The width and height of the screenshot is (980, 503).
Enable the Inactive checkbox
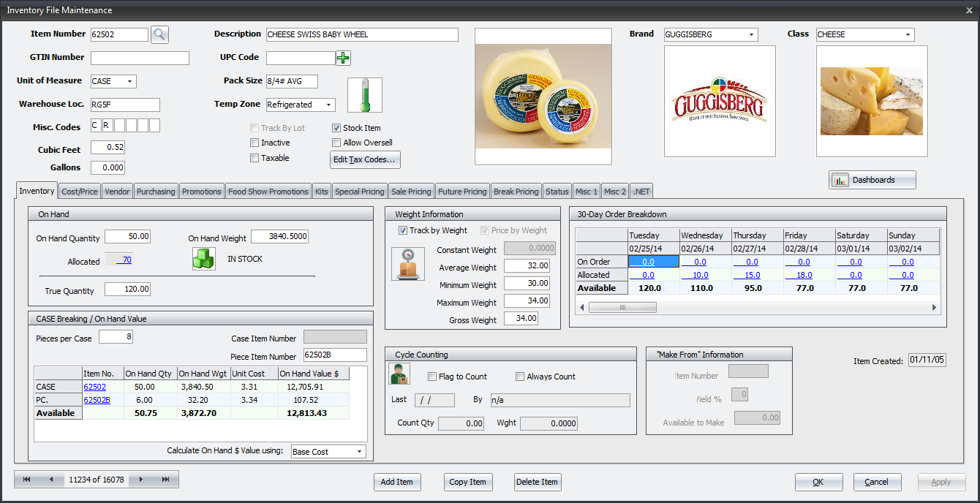pyautogui.click(x=255, y=143)
